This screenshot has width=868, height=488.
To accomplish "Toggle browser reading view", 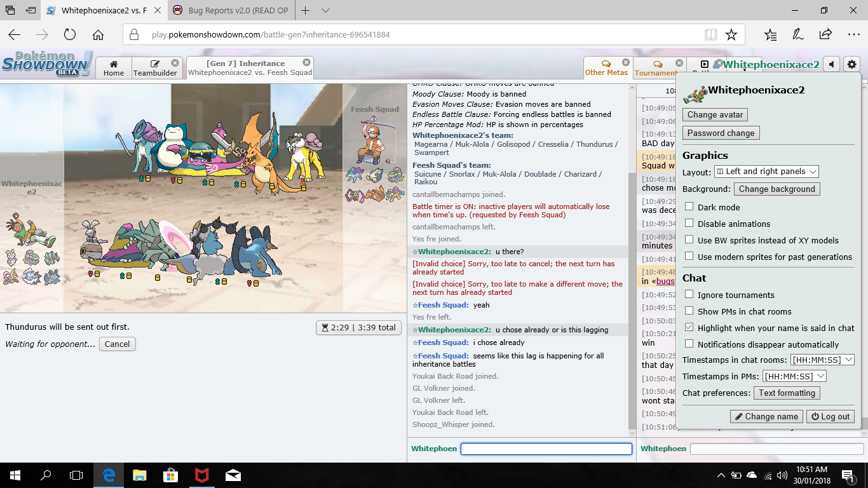I will [710, 34].
